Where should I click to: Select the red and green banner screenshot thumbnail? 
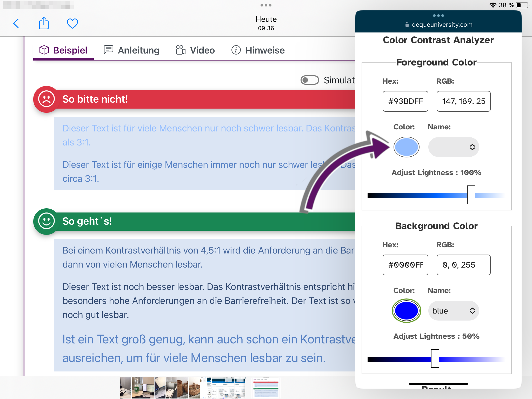(x=266, y=387)
